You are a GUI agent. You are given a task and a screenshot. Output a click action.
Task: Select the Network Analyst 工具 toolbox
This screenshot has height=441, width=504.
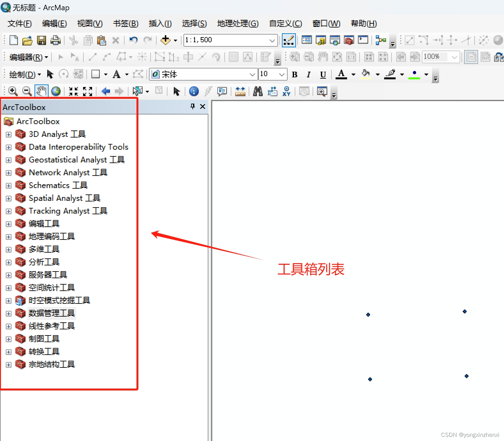click(x=68, y=173)
